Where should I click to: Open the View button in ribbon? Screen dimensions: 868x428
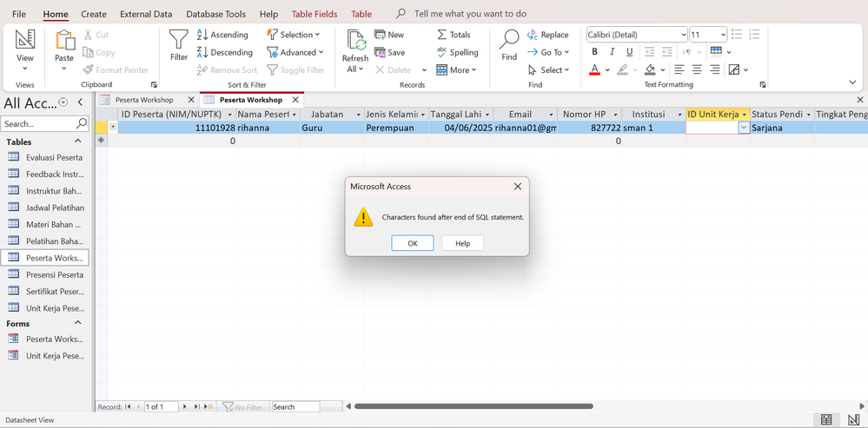(x=25, y=49)
